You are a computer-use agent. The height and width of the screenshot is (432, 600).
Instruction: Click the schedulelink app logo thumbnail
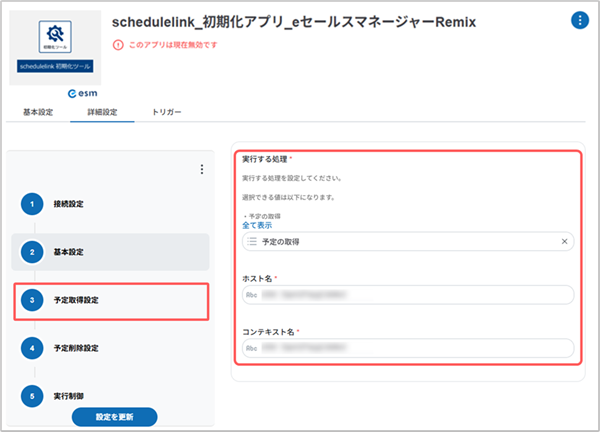pos(56,48)
